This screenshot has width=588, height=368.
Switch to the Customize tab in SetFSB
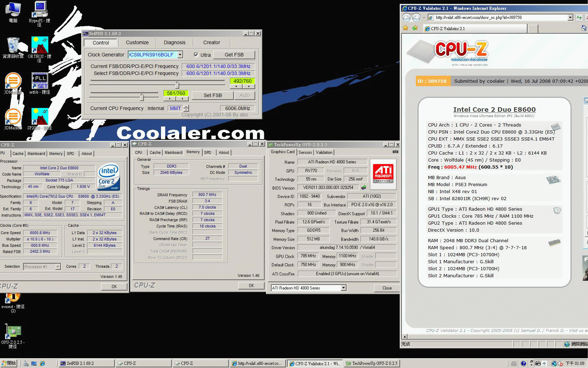(x=137, y=42)
